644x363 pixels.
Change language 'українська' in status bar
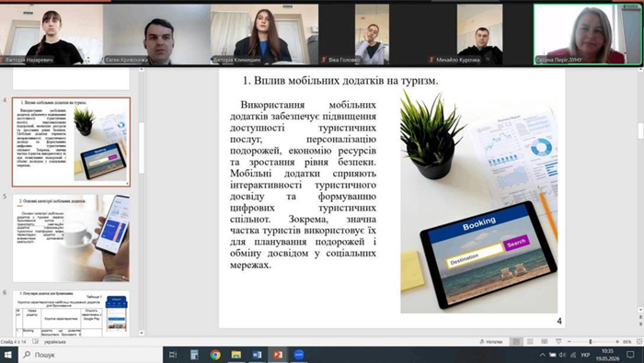(x=54, y=342)
